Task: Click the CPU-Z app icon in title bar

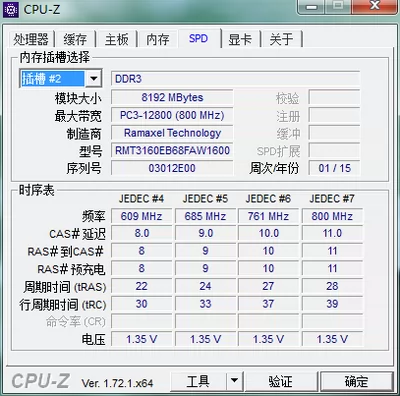Action: pos(10,10)
